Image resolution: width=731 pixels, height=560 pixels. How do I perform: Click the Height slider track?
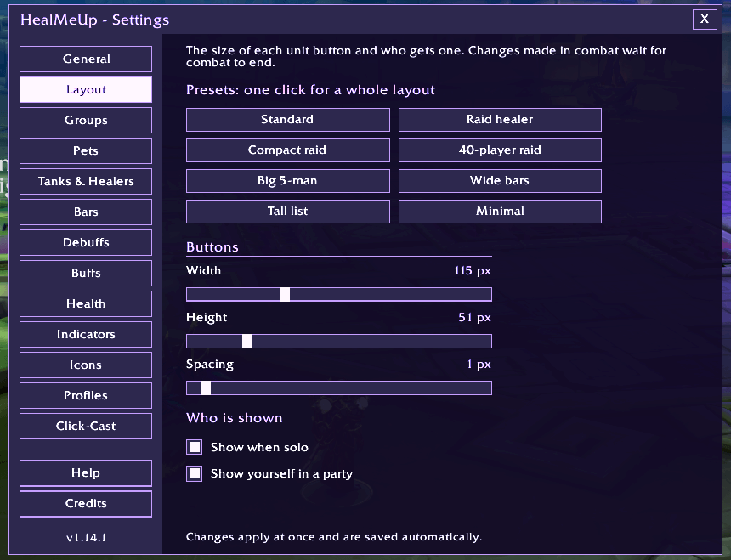339,341
